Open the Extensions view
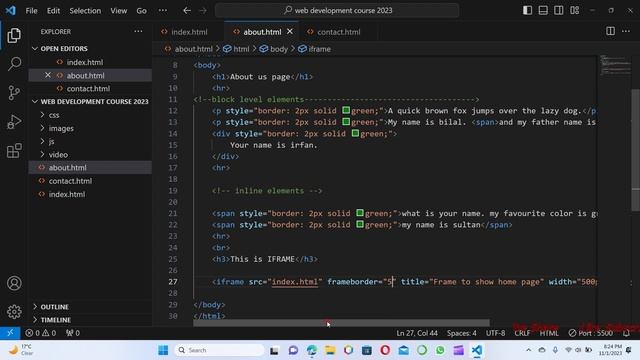This screenshot has width=640, height=360. [14, 151]
